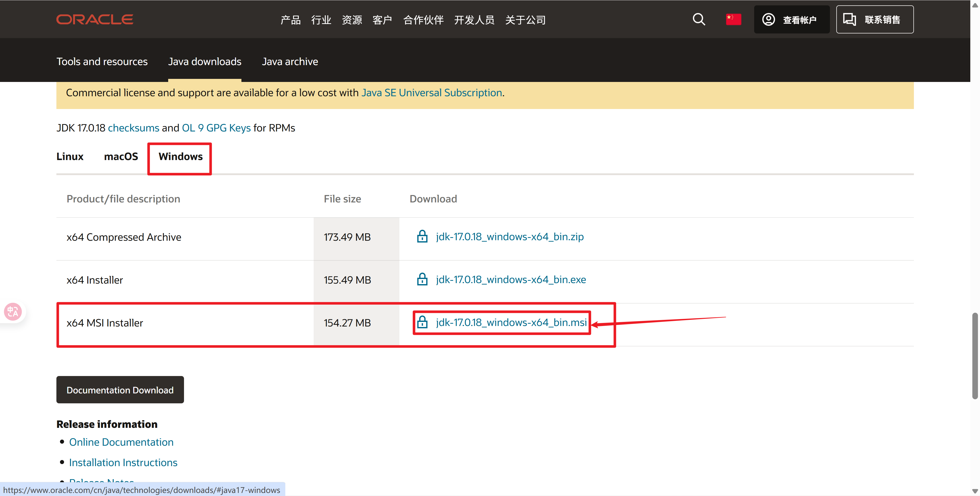The width and height of the screenshot is (980, 496).
Task: Click the Oracle logo
Action: pyautogui.click(x=95, y=19)
